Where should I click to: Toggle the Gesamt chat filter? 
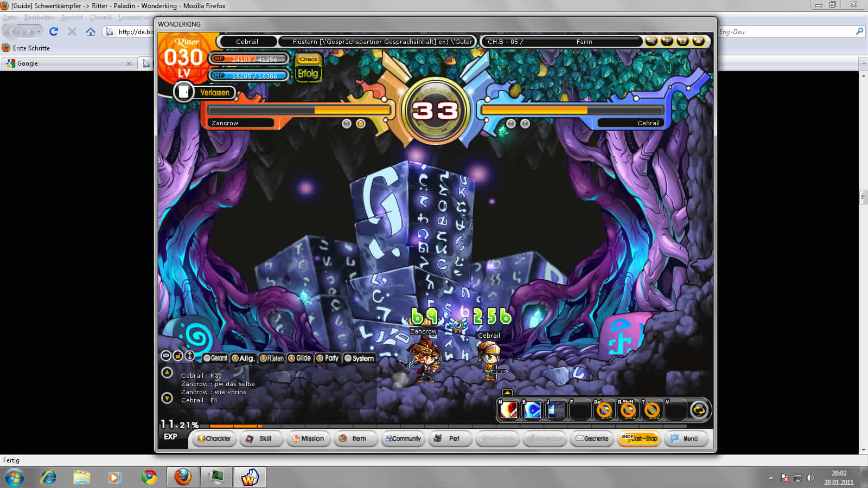(x=215, y=358)
